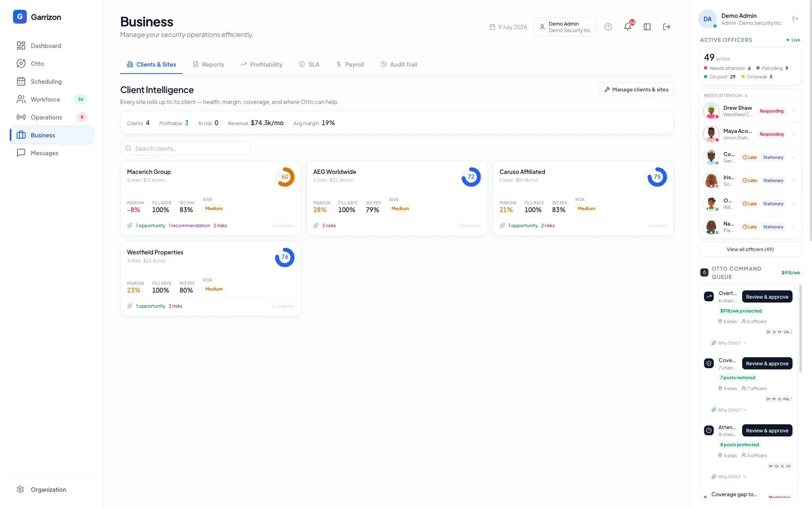Click Patrolling 9 status filter
This screenshot has height=508, width=812.
(x=772, y=68)
